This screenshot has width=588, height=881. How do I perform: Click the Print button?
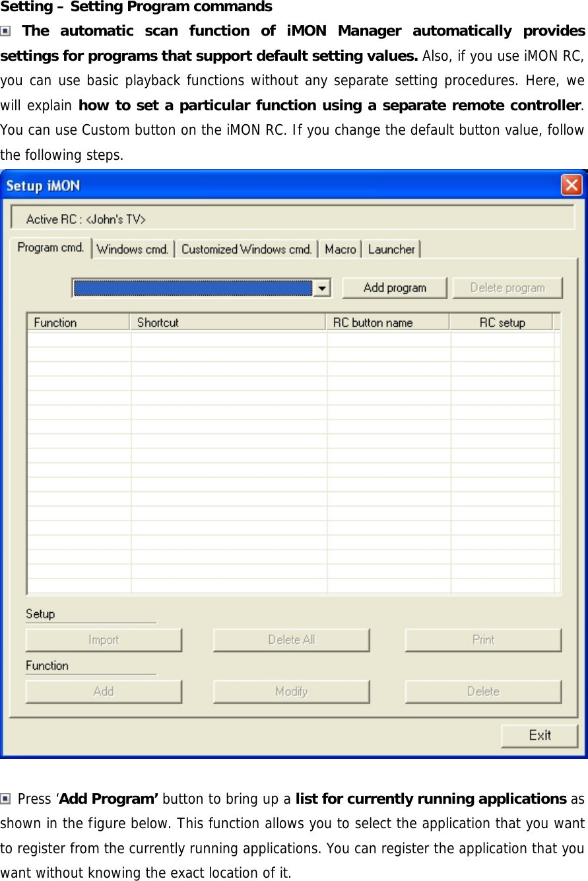(482, 639)
